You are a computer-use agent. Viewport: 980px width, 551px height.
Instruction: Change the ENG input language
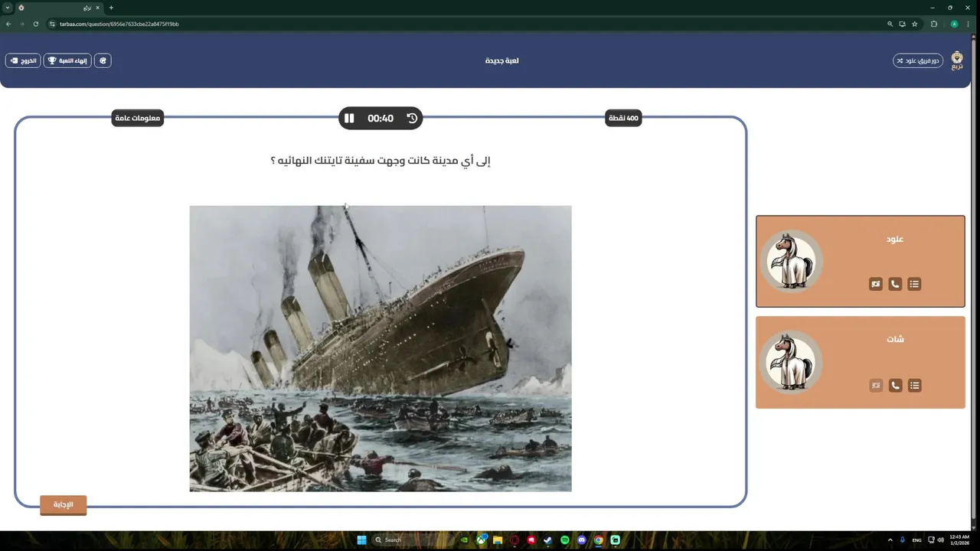(x=917, y=540)
